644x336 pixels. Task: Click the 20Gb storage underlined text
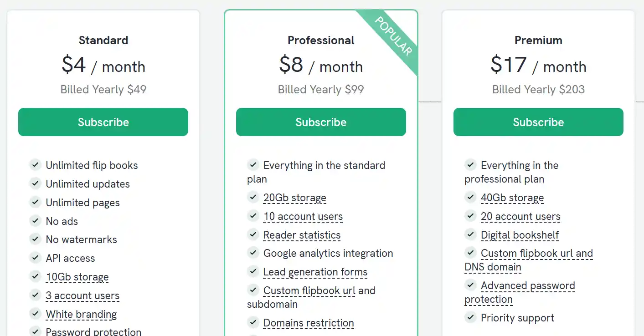pyautogui.click(x=294, y=198)
